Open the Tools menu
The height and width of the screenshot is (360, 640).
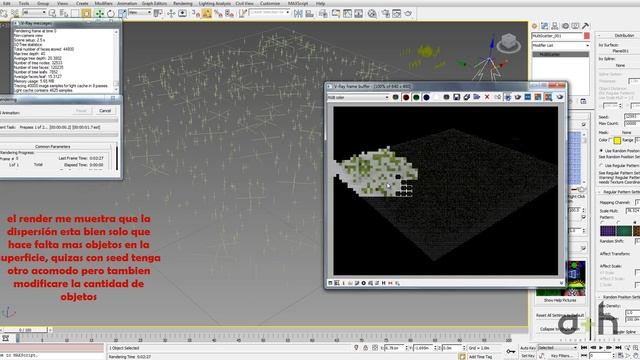tap(24, 3)
